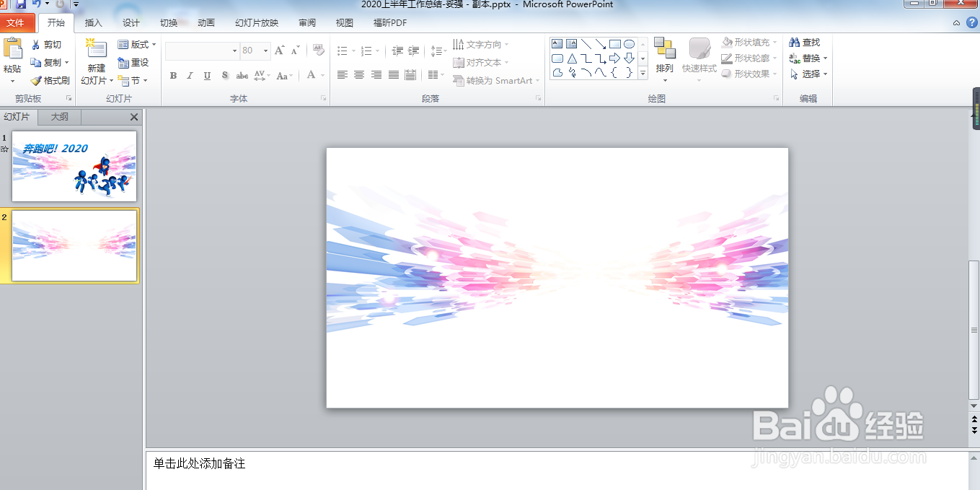This screenshot has height=490, width=980.
Task: Select the rectangle shape
Action: 615,44
